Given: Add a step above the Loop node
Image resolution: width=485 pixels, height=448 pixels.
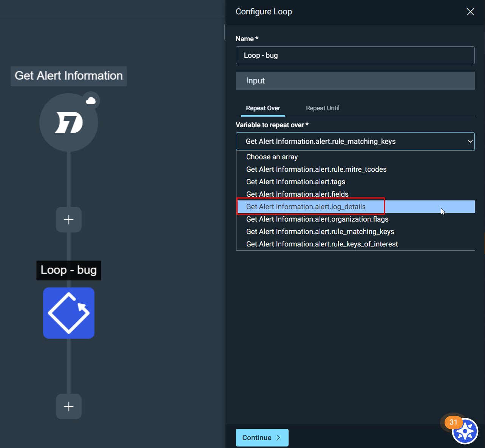Looking at the screenshot, I should tap(68, 220).
